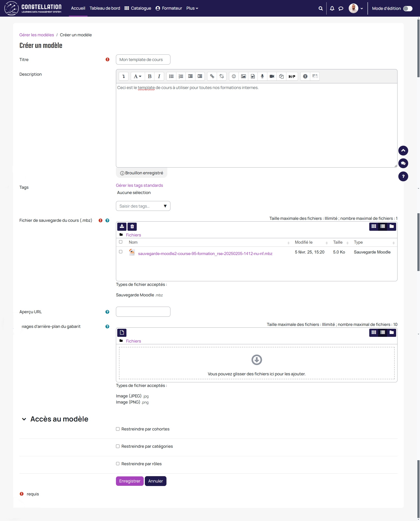Enable Restreindre par cohortes checkbox
Viewport: 420px width, 521px height.
click(118, 429)
